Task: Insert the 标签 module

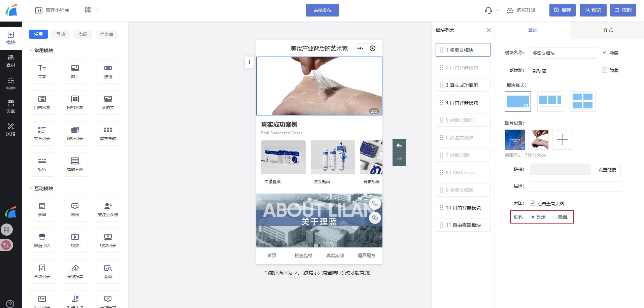Action: click(42, 165)
